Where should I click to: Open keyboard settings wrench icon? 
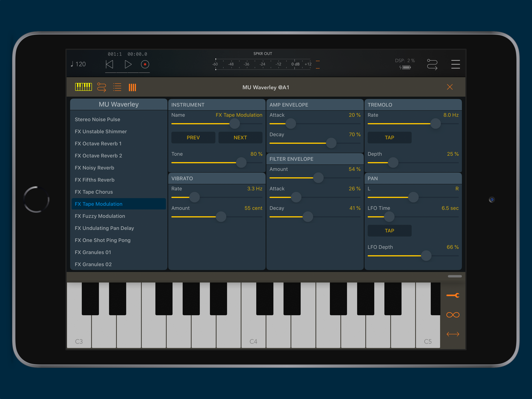point(453,295)
